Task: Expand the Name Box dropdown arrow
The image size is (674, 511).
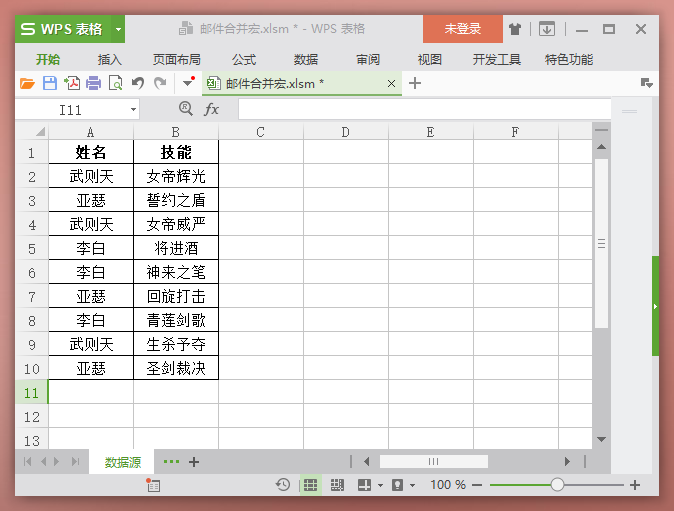Action: [133, 110]
